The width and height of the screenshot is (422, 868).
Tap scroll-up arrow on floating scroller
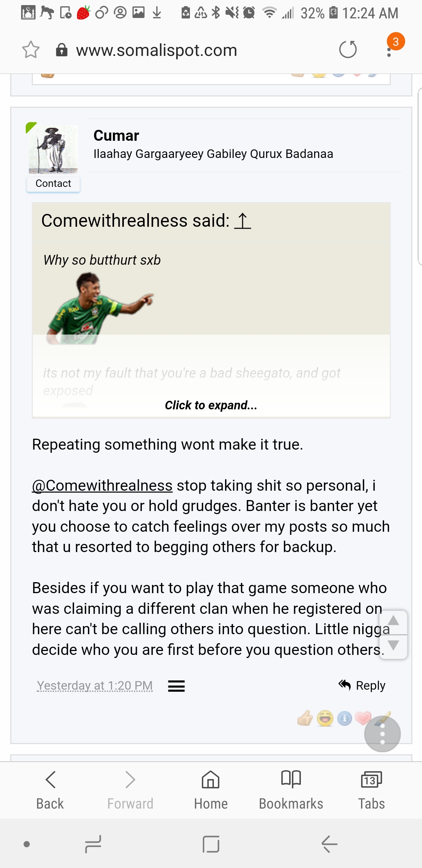pyautogui.click(x=393, y=621)
